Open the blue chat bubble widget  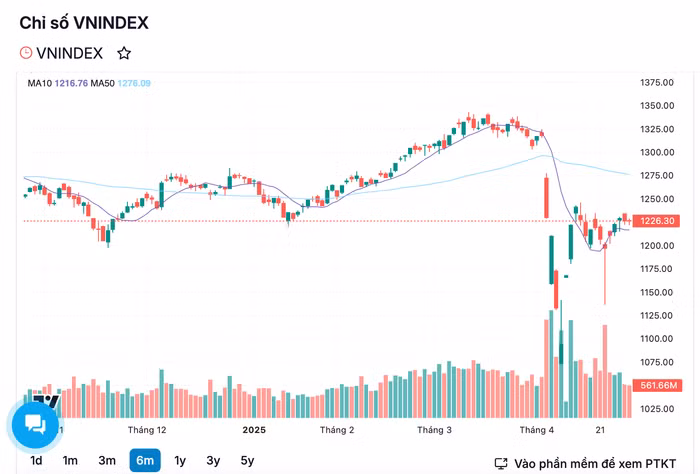click(35, 424)
